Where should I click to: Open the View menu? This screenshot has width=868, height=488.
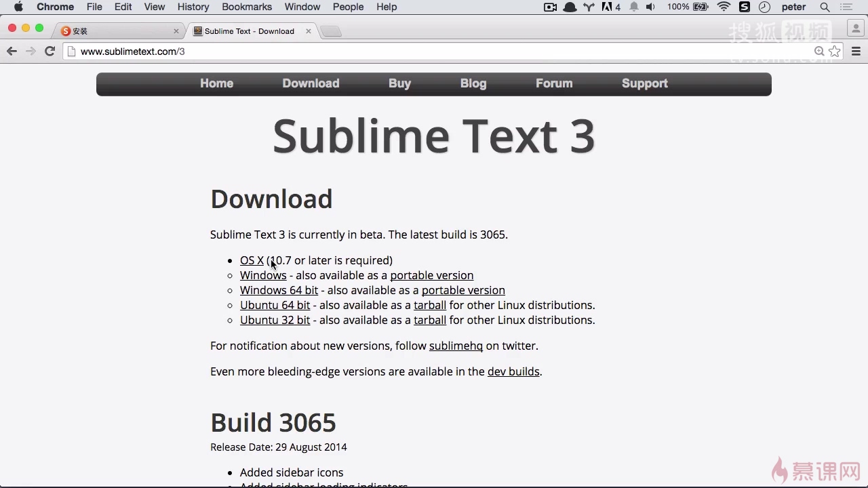[155, 7]
